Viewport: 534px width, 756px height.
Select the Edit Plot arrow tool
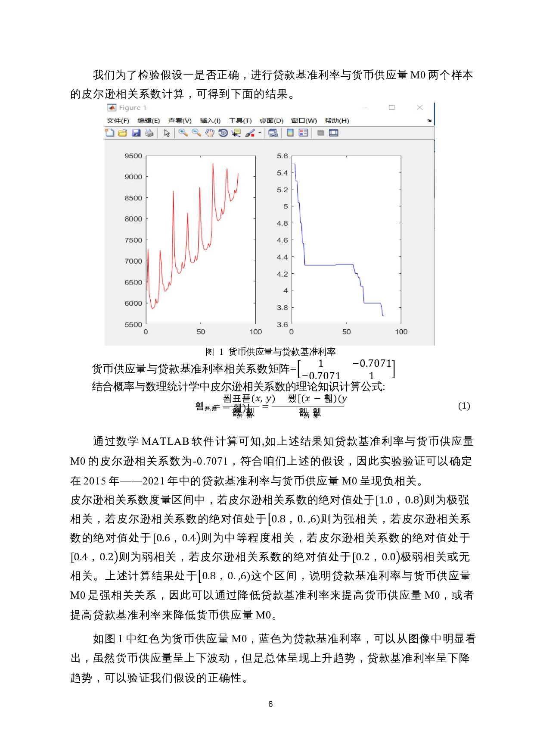tap(167, 133)
